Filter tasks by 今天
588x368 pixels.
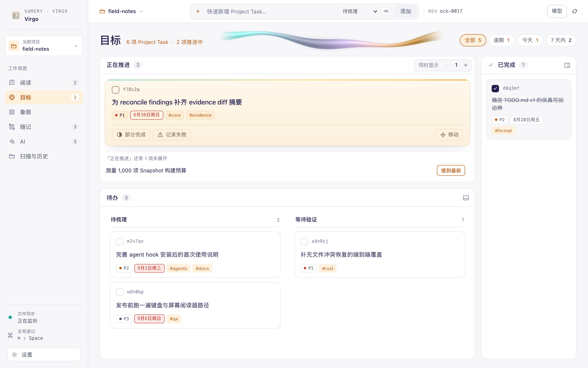pyautogui.click(x=530, y=40)
